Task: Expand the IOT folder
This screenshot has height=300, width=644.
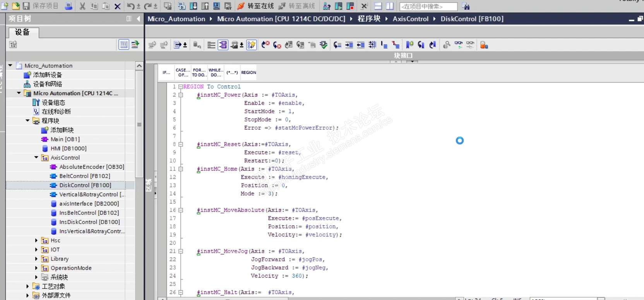Action: coord(36,250)
